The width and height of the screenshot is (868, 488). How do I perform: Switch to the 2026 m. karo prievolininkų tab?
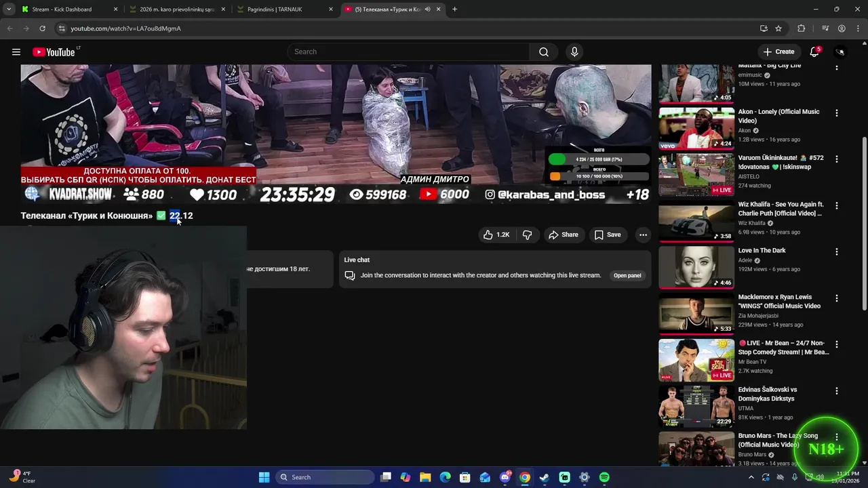click(177, 9)
